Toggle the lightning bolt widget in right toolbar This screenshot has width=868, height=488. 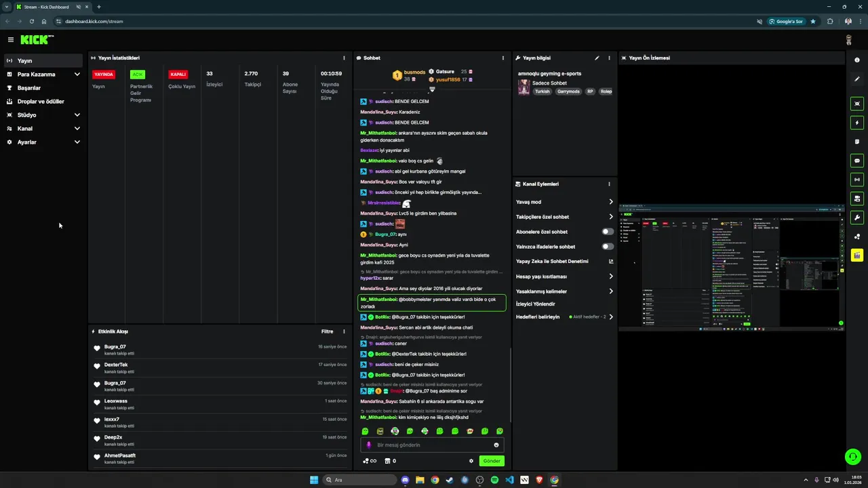click(x=857, y=123)
